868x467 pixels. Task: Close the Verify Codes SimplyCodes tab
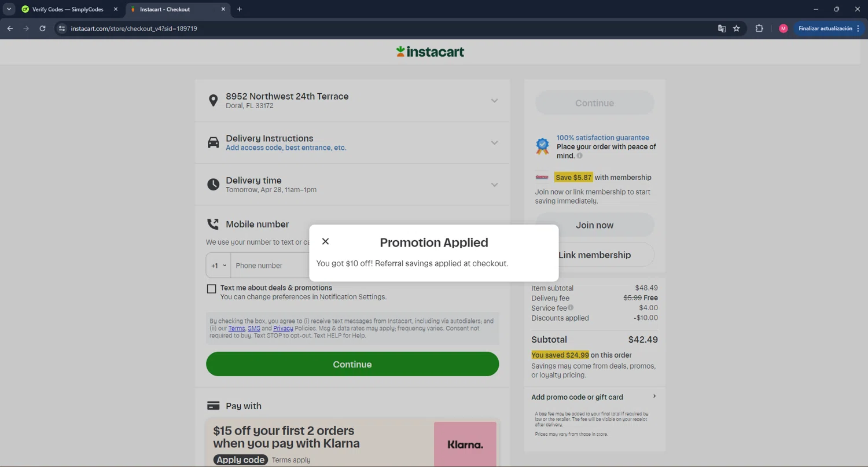115,9
